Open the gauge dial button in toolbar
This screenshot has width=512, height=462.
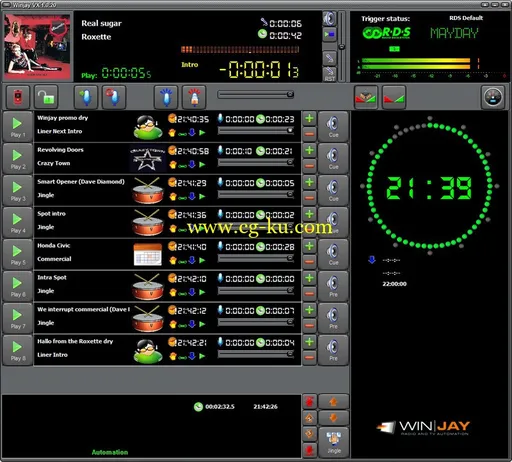pyautogui.click(x=493, y=97)
